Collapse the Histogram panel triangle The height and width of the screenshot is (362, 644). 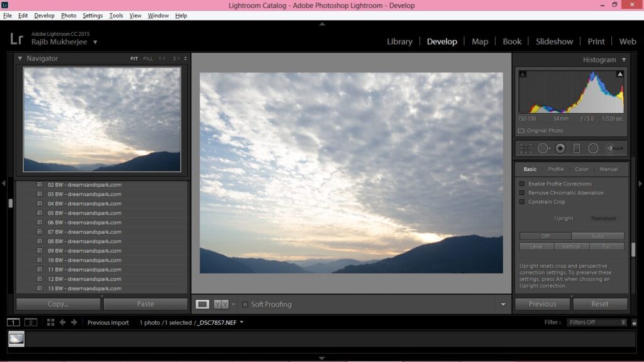[x=624, y=60]
